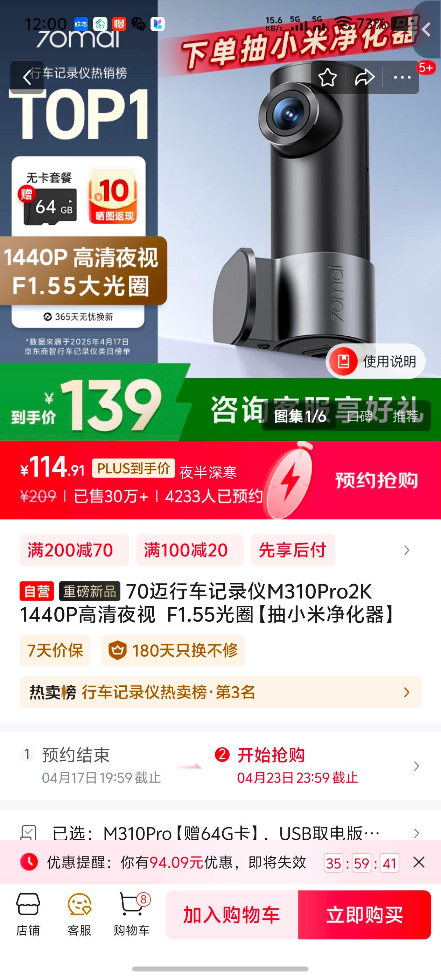Expand the coupon promotions chevron

[407, 550]
